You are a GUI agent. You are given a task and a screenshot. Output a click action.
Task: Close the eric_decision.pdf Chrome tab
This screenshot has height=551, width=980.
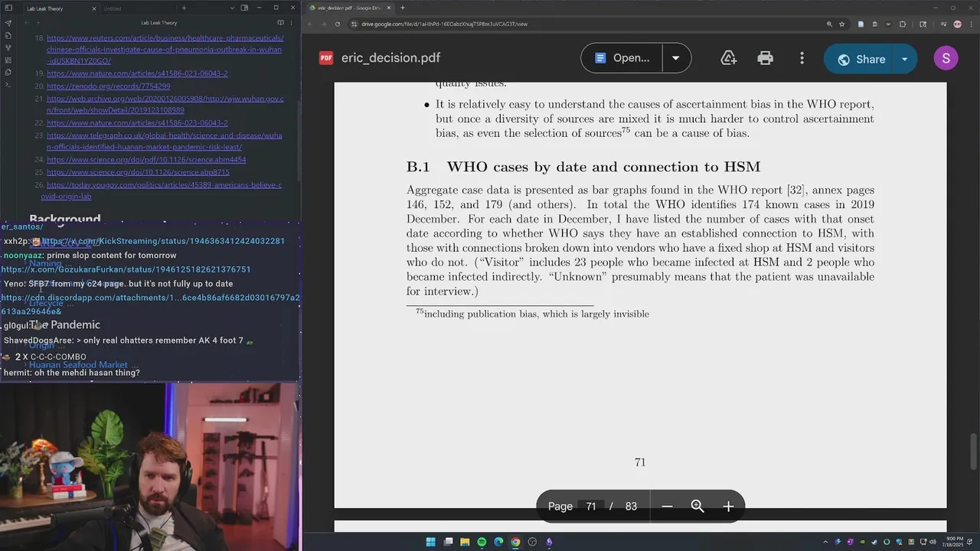click(388, 8)
